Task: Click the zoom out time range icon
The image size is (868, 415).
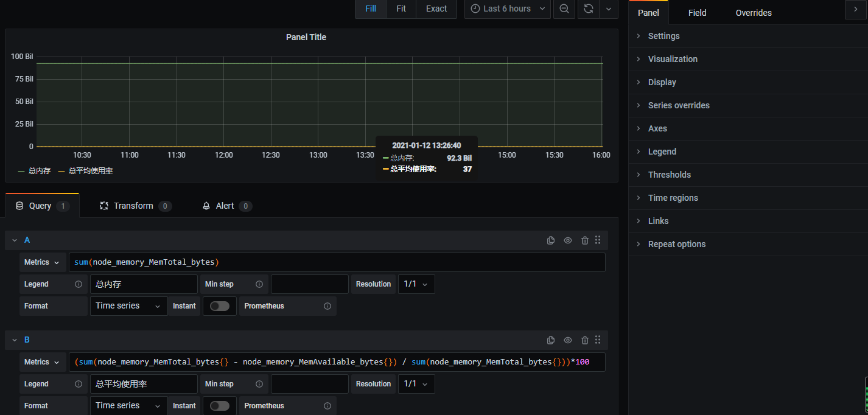Action: click(564, 9)
